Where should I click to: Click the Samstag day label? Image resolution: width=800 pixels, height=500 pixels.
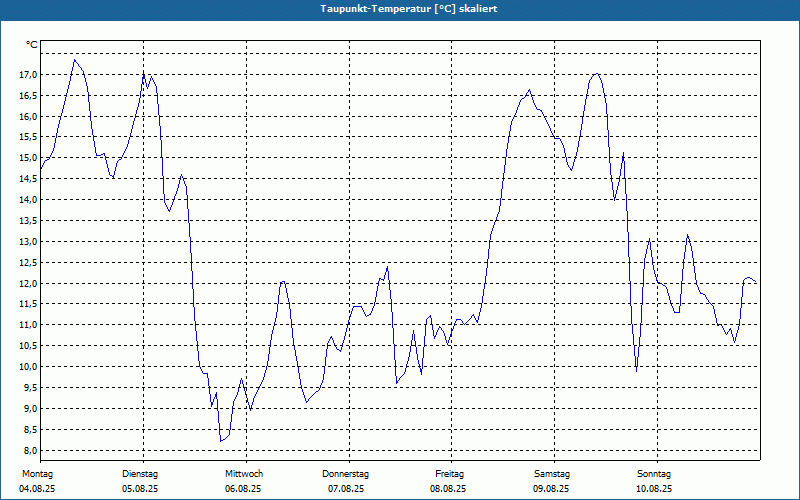pos(552,474)
